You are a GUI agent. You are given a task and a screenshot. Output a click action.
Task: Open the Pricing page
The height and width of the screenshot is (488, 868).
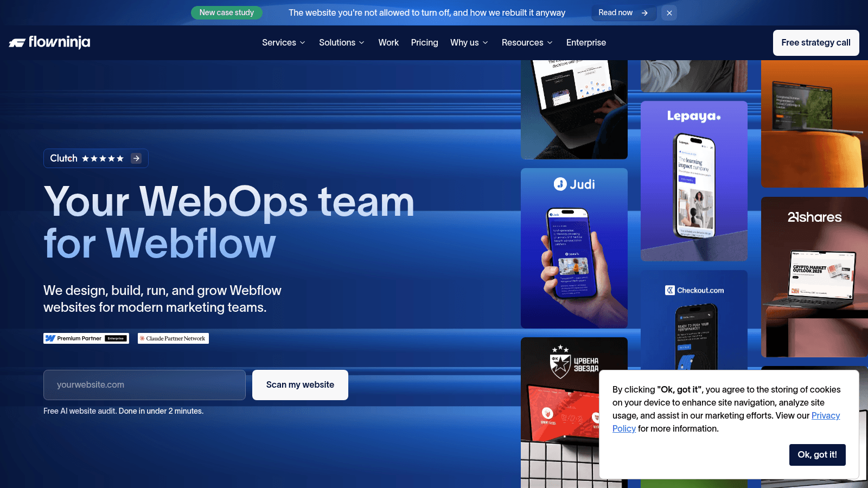click(x=424, y=42)
